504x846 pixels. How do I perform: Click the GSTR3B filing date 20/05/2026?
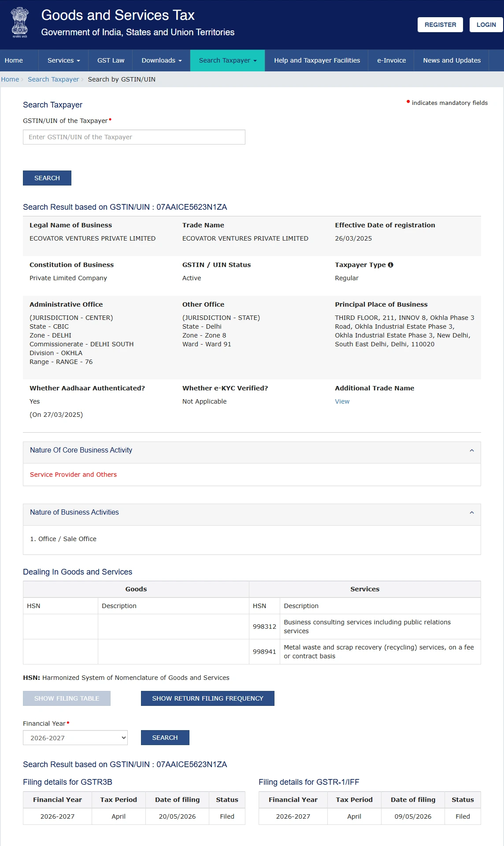[x=177, y=816]
